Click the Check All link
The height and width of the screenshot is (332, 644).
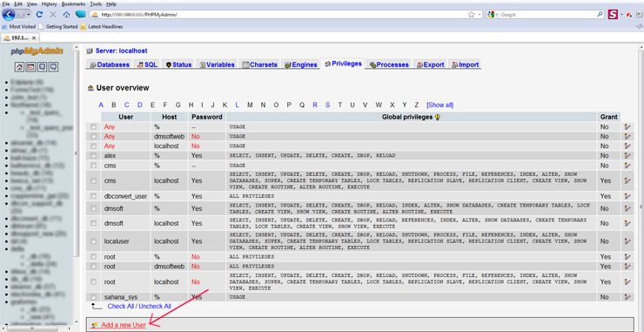click(121, 306)
